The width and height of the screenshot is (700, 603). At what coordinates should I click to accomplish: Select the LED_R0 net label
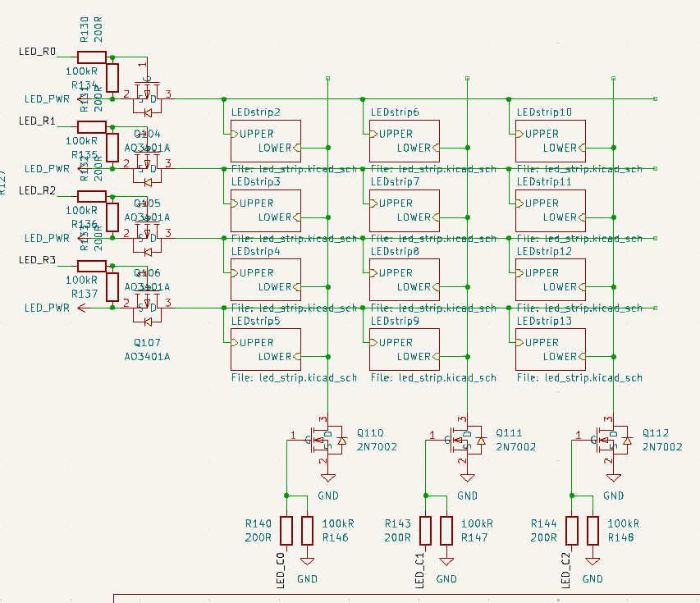(x=37, y=52)
